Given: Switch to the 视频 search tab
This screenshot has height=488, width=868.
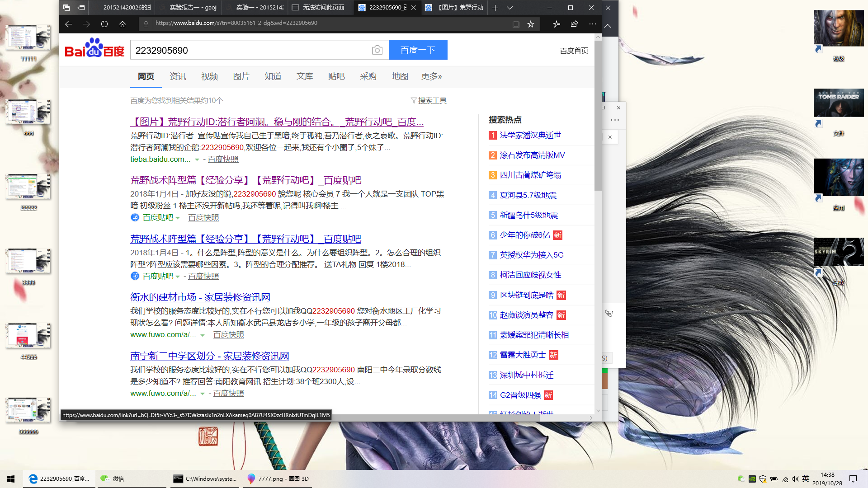Looking at the screenshot, I should (x=209, y=76).
